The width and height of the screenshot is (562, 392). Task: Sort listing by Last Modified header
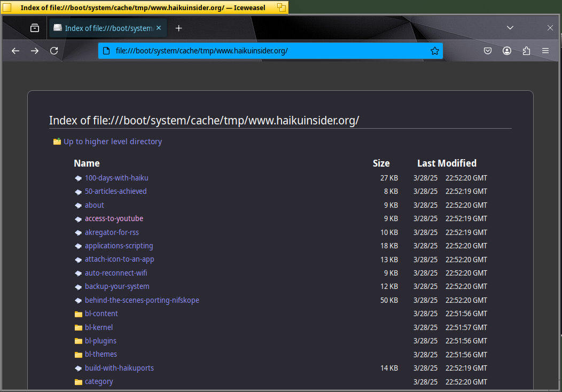(447, 163)
